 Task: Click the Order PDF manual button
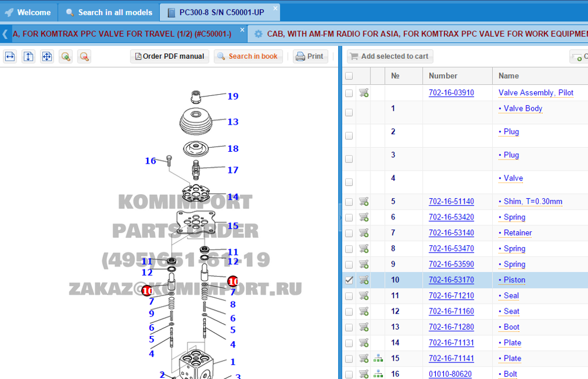point(169,56)
